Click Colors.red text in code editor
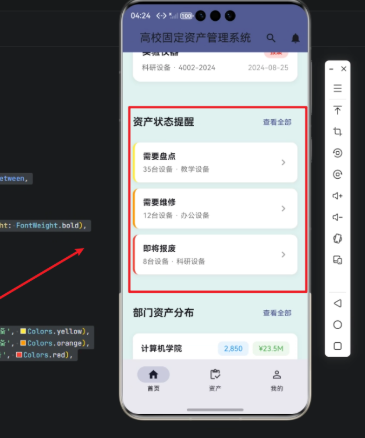The image size is (365, 438). [44, 355]
